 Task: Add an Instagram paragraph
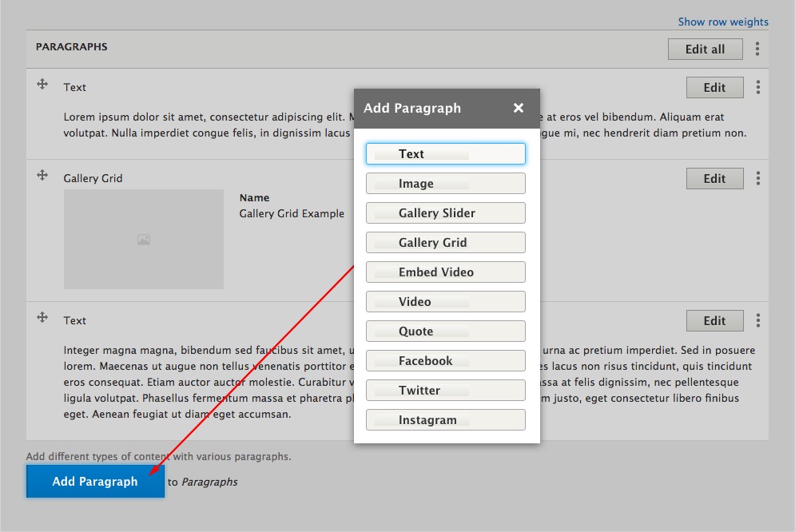(446, 419)
